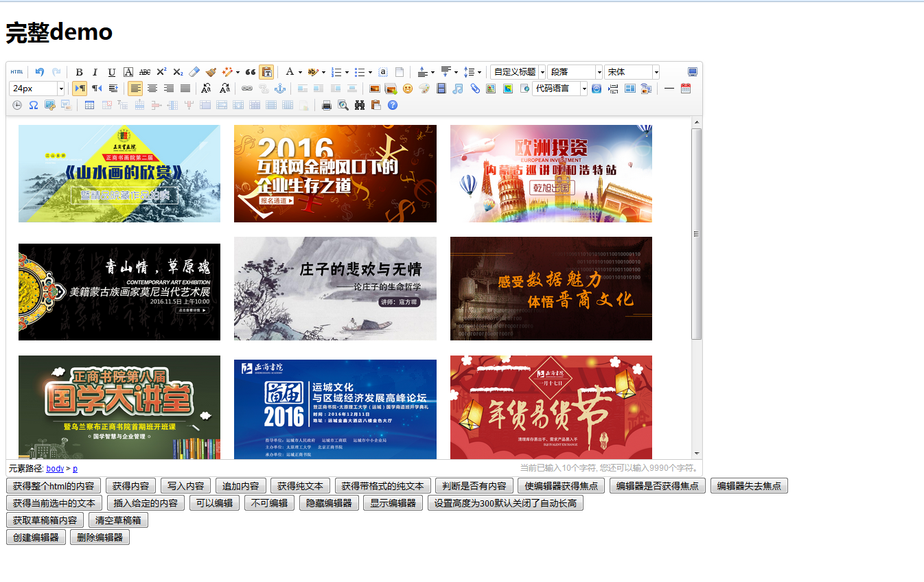Open line height dropdown
The width and height of the screenshot is (924, 582).
click(x=479, y=72)
